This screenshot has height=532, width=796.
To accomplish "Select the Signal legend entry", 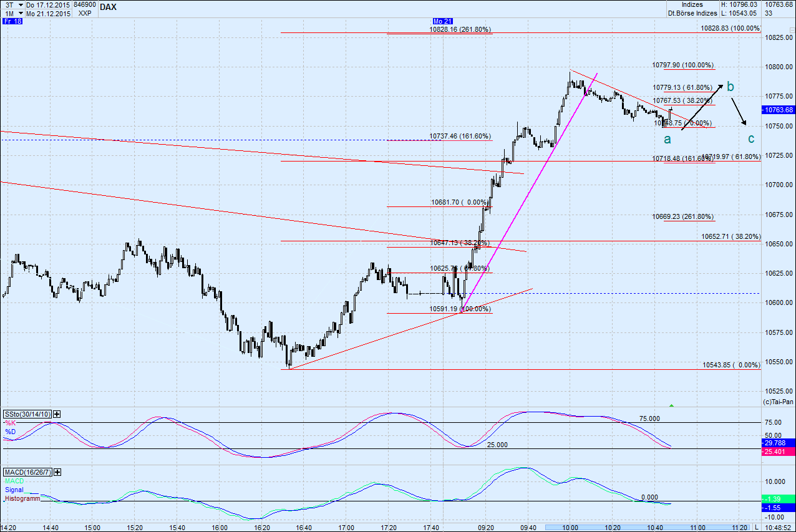I will click(x=14, y=490).
